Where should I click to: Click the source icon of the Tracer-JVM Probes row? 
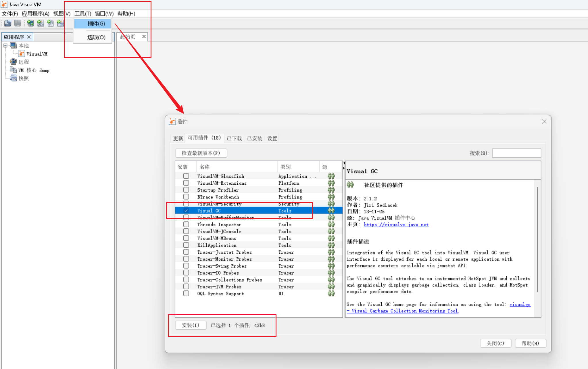click(x=331, y=286)
